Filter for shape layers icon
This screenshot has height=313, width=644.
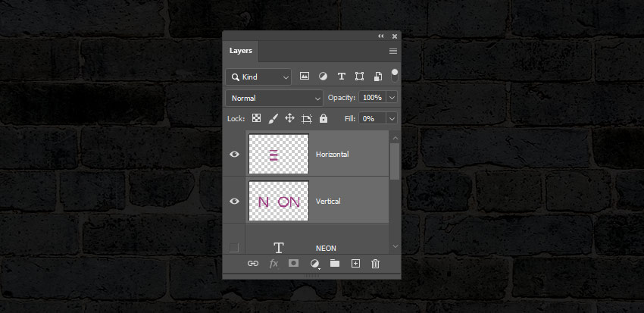click(359, 77)
